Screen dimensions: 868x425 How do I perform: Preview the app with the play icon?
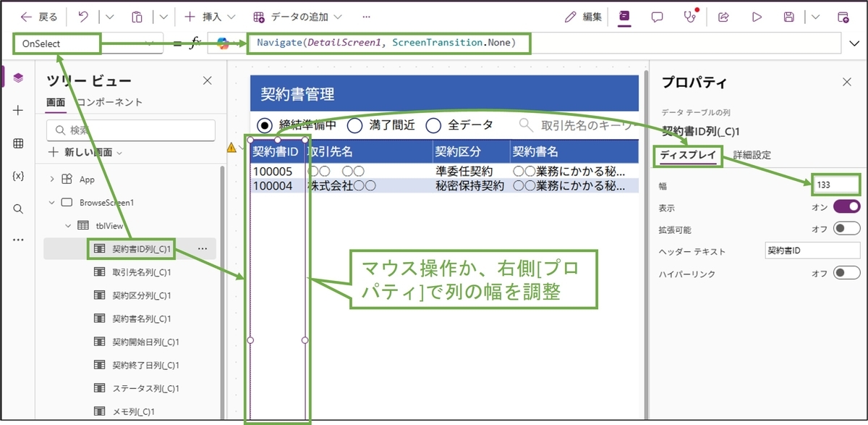coord(757,17)
